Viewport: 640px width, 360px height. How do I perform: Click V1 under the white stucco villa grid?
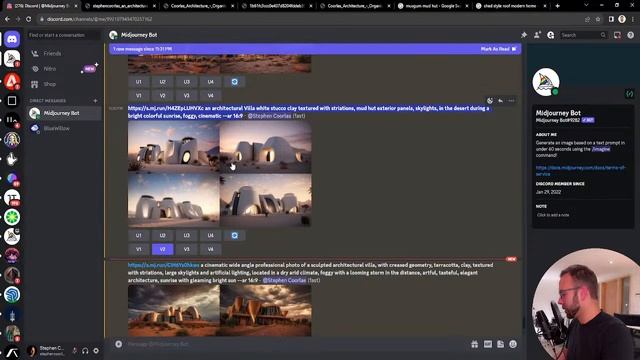click(x=138, y=249)
